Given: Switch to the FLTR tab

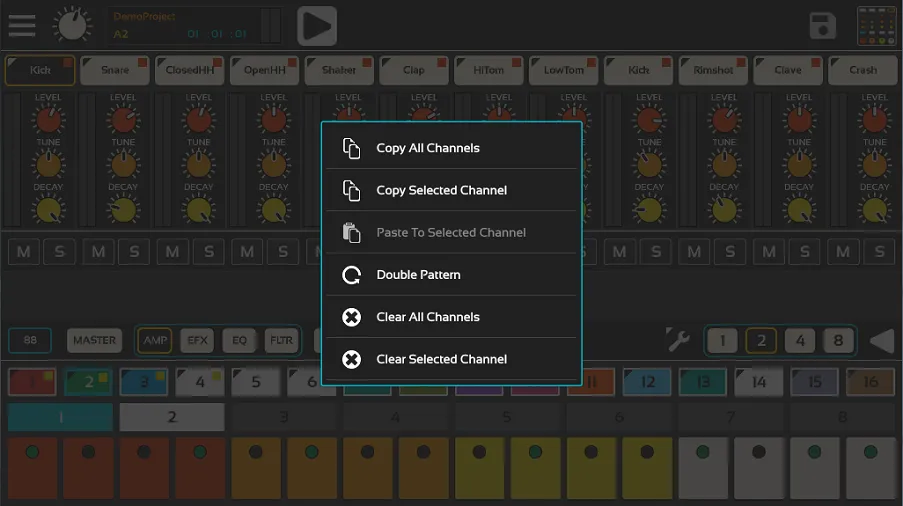Looking at the screenshot, I should pos(281,340).
